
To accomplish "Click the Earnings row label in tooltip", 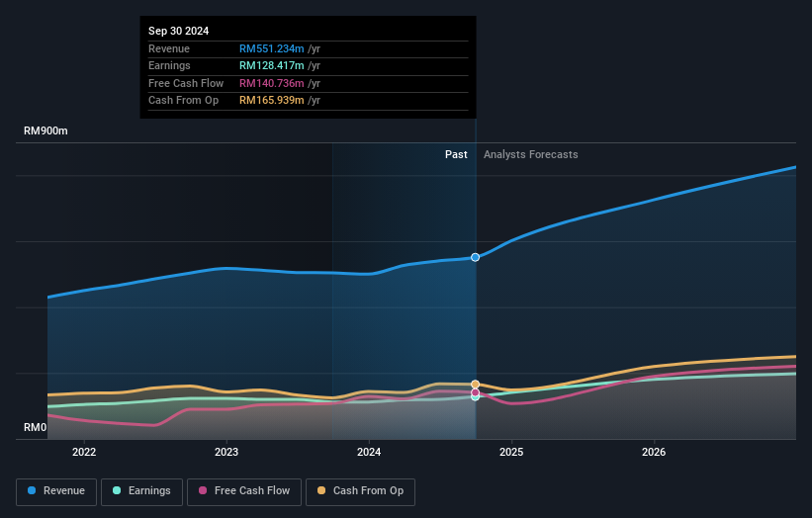I will (x=169, y=65).
